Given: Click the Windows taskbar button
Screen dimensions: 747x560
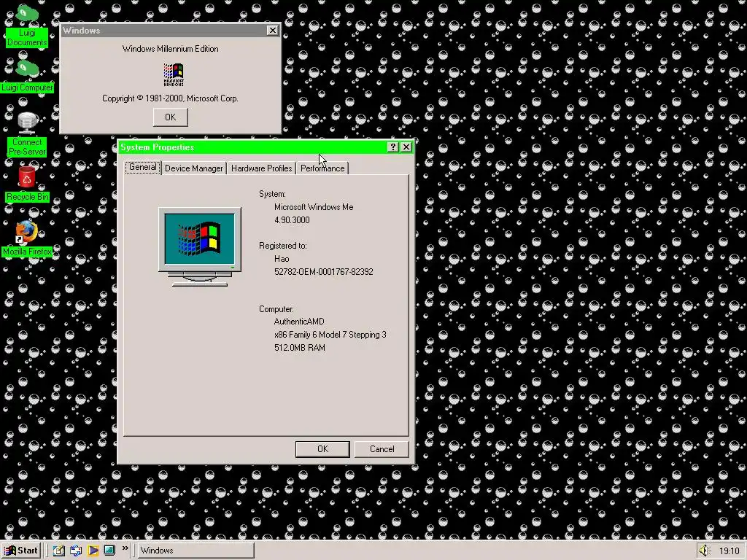Looking at the screenshot, I should coord(196,551).
